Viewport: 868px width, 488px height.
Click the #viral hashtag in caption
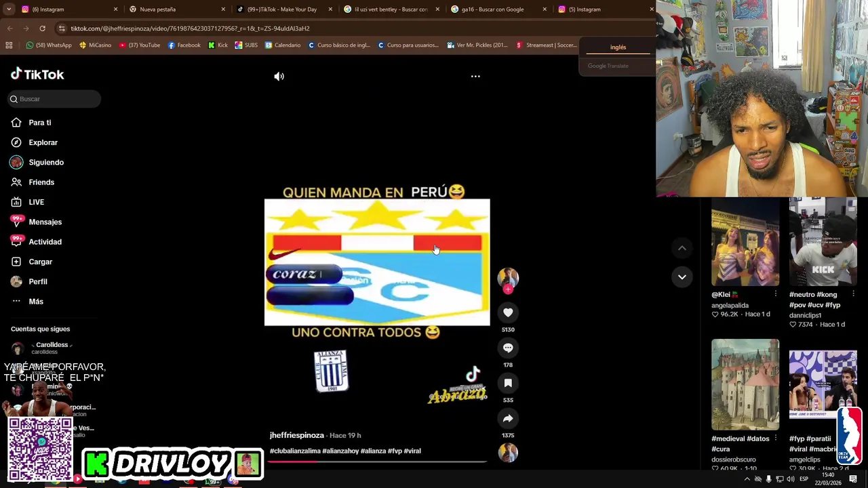[412, 451]
